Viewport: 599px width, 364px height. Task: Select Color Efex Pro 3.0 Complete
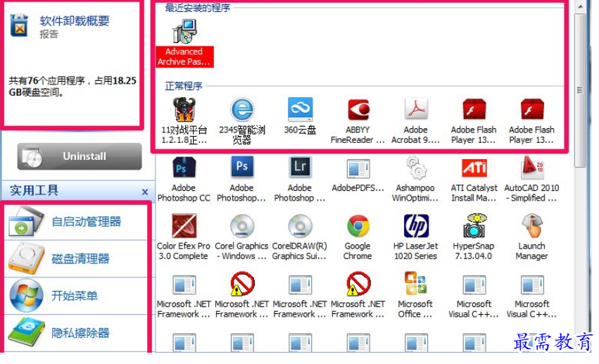pyautogui.click(x=184, y=237)
